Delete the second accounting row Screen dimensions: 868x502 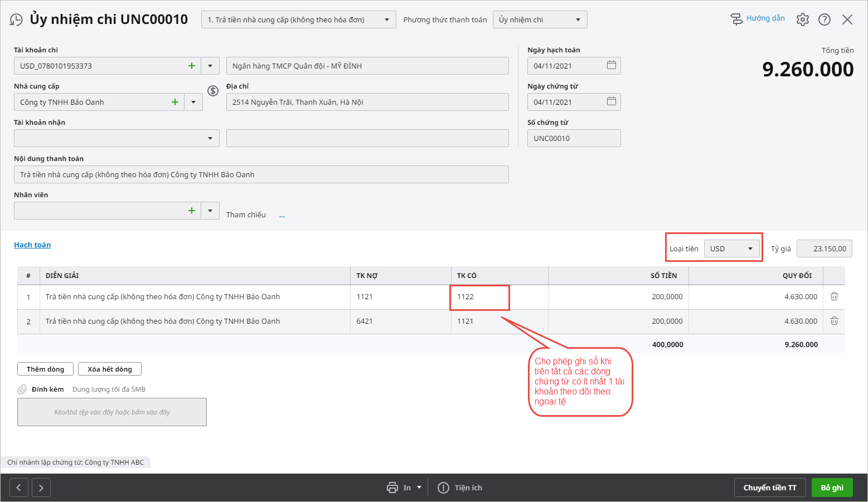tap(834, 321)
